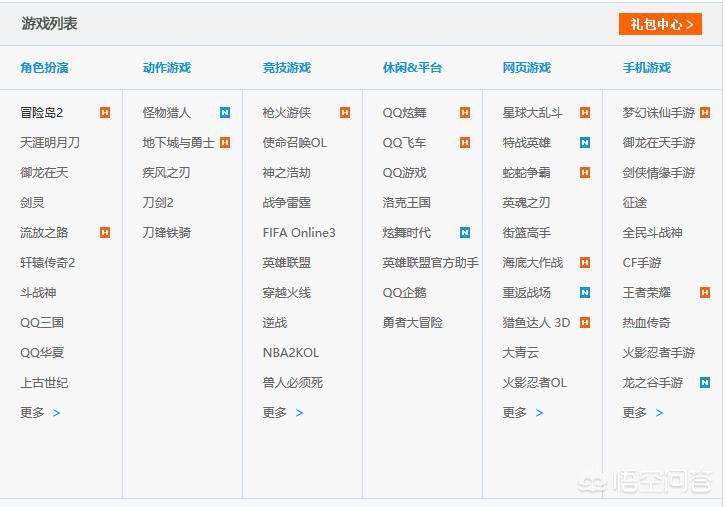726x507 pixels.
Task: Click the H badge beside 梦幻诛仙手游
Action: click(705, 113)
